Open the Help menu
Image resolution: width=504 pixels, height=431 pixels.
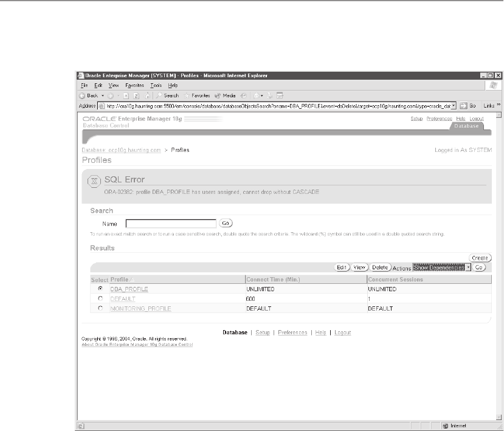(x=173, y=85)
